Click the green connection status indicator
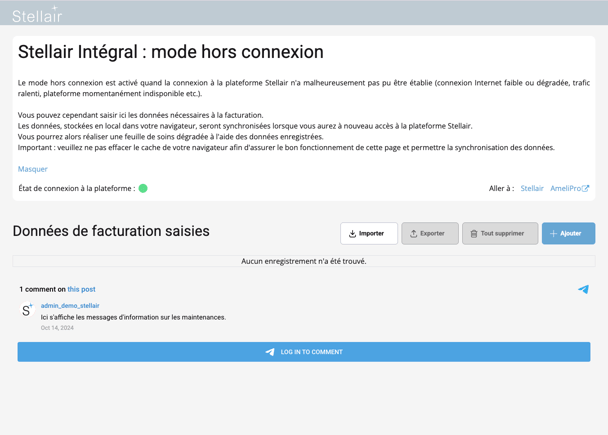Image resolution: width=608 pixels, height=435 pixels. coord(143,188)
